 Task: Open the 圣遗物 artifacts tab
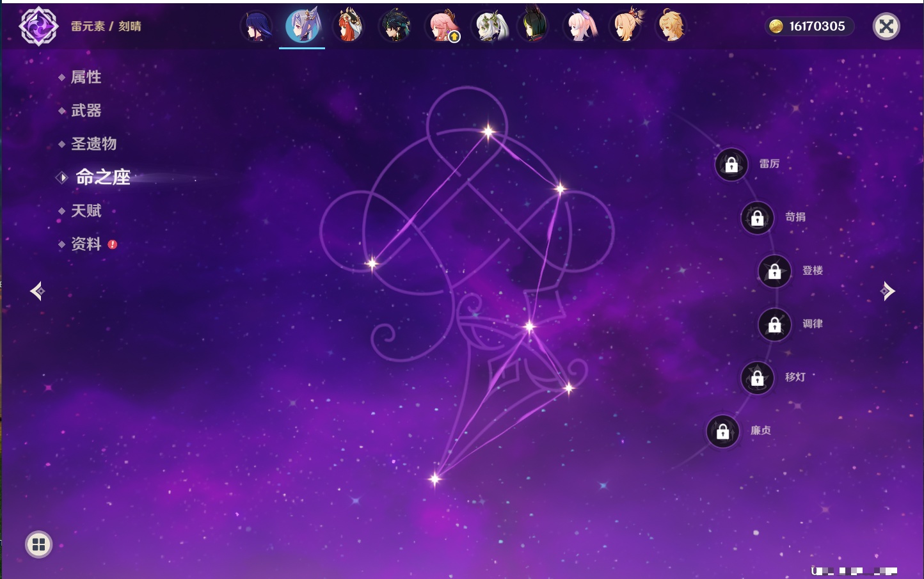93,144
